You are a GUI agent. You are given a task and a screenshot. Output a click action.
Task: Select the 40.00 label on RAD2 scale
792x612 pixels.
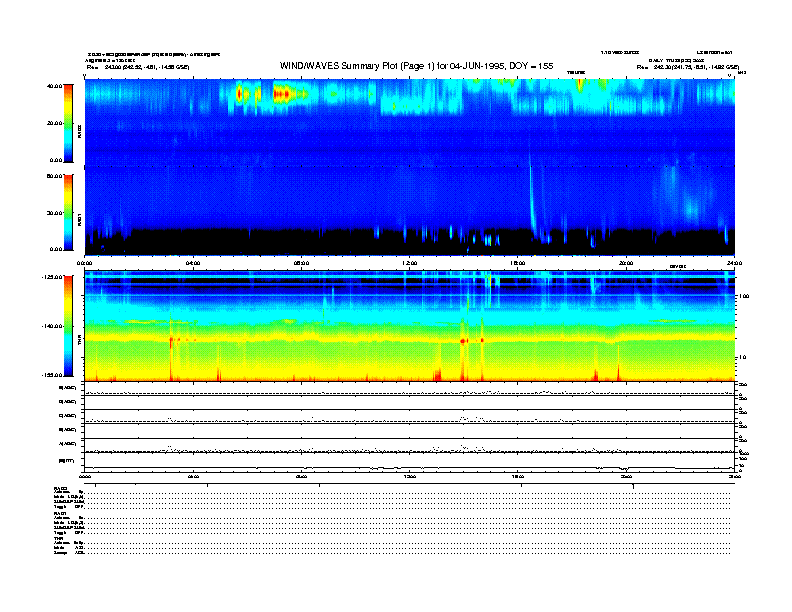click(54, 86)
